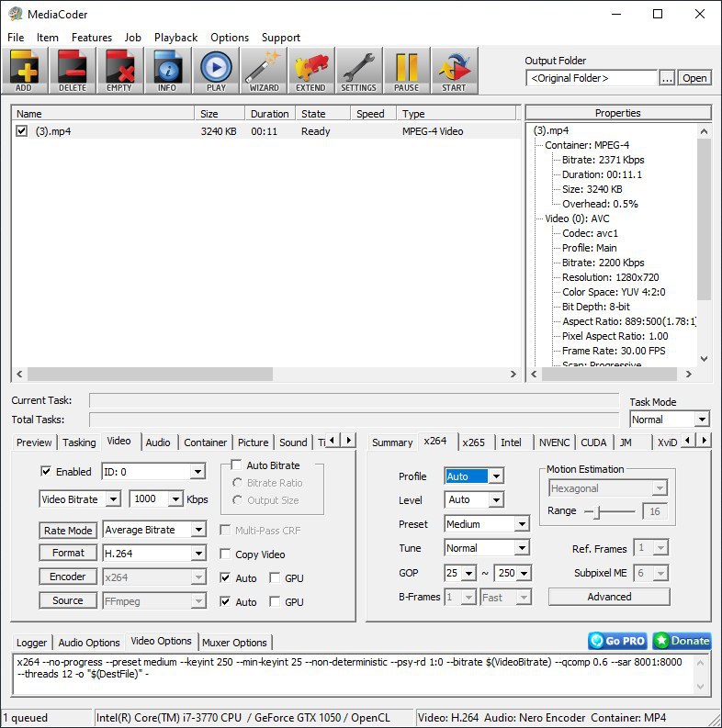Click the PLAY toolbar icon
The height and width of the screenshot is (728, 722).
(216, 71)
